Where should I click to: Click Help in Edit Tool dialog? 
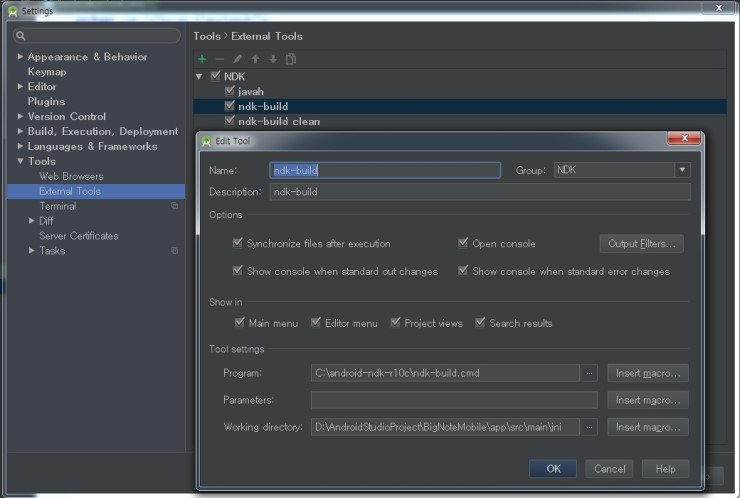[665, 469]
